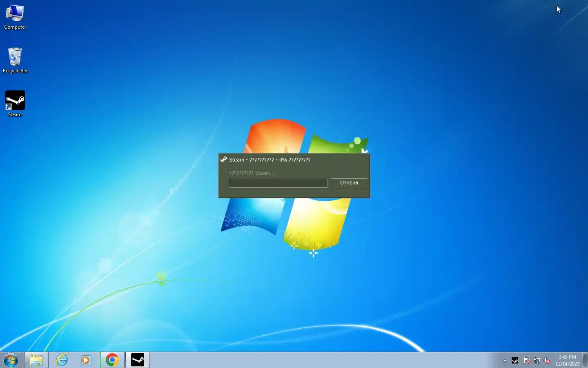Select the Computer desktop icon

pos(15,17)
